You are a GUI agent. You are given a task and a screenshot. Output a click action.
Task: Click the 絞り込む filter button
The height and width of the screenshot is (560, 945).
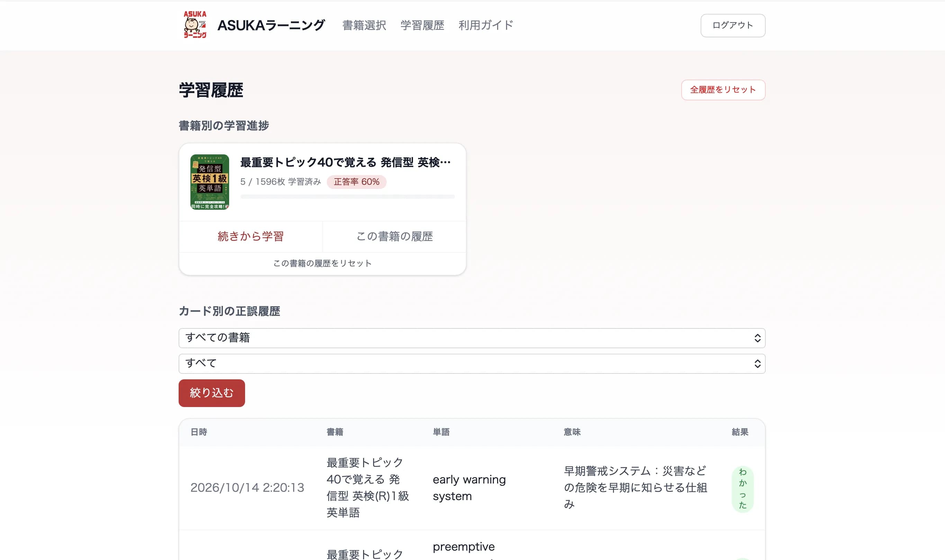click(x=212, y=393)
